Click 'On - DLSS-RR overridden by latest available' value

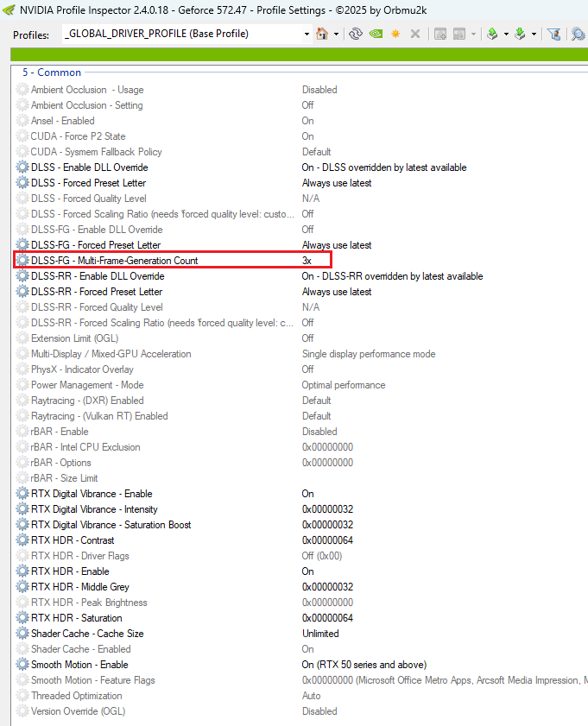(393, 276)
